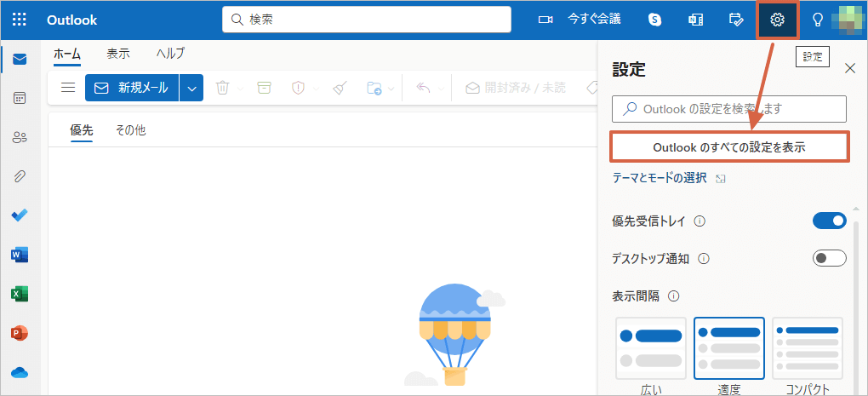
Task: Show info for 表示間隔
Action: 674,296
